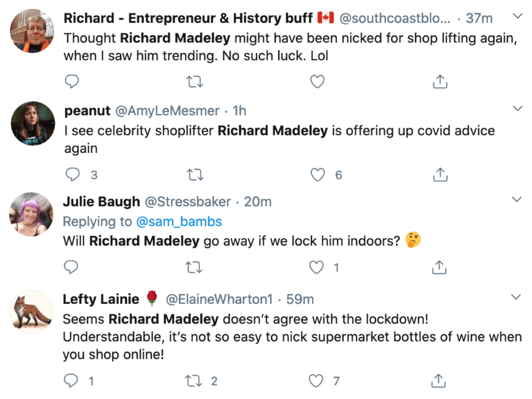Like Lefty Lainie's tweet with 7 likes
The width and height of the screenshot is (532, 399).
tap(318, 381)
